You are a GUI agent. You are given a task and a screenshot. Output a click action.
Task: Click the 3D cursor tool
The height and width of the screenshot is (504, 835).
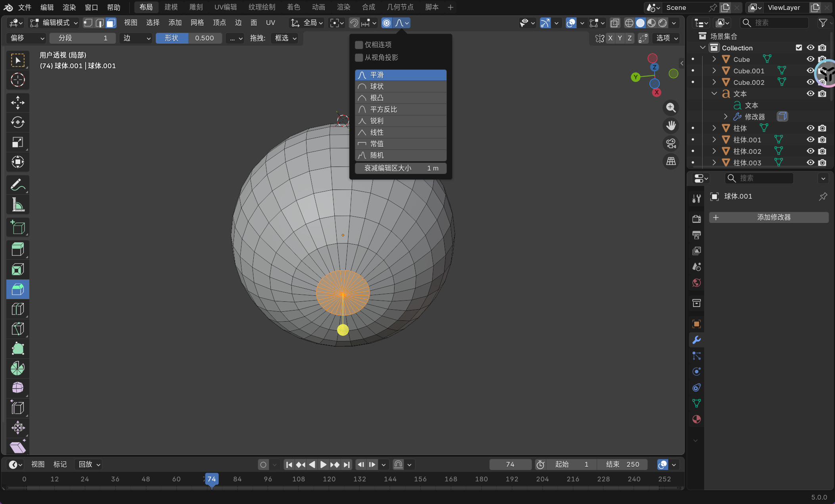click(x=17, y=80)
